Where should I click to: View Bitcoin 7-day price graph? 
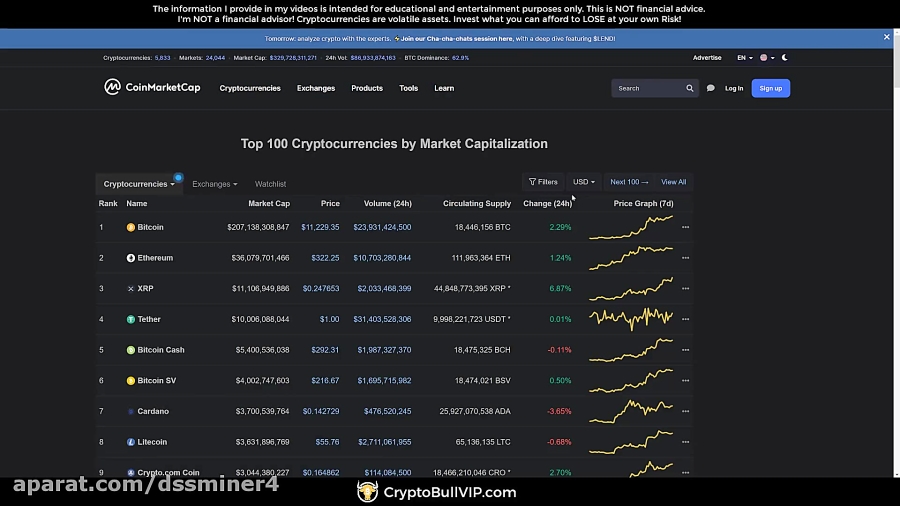(x=631, y=227)
